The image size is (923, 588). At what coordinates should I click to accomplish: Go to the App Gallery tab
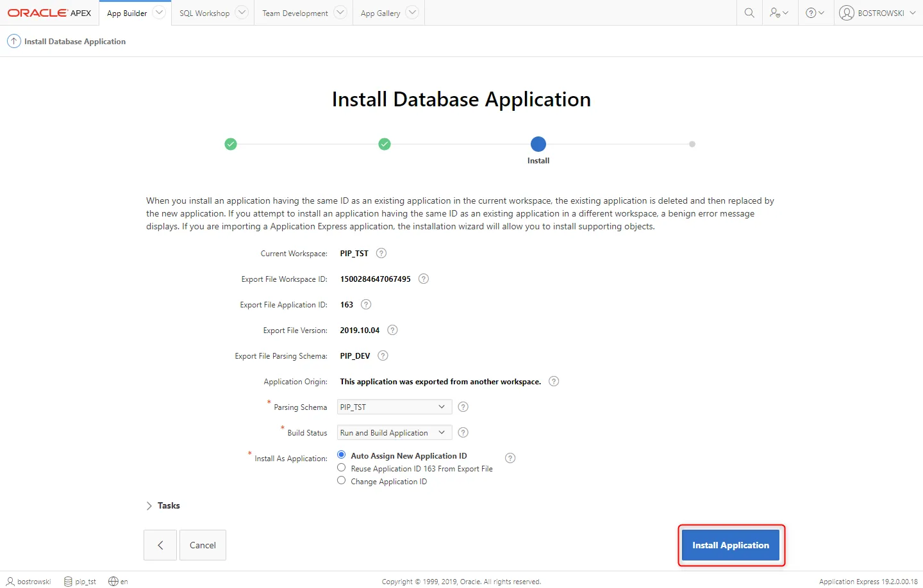[x=380, y=13]
